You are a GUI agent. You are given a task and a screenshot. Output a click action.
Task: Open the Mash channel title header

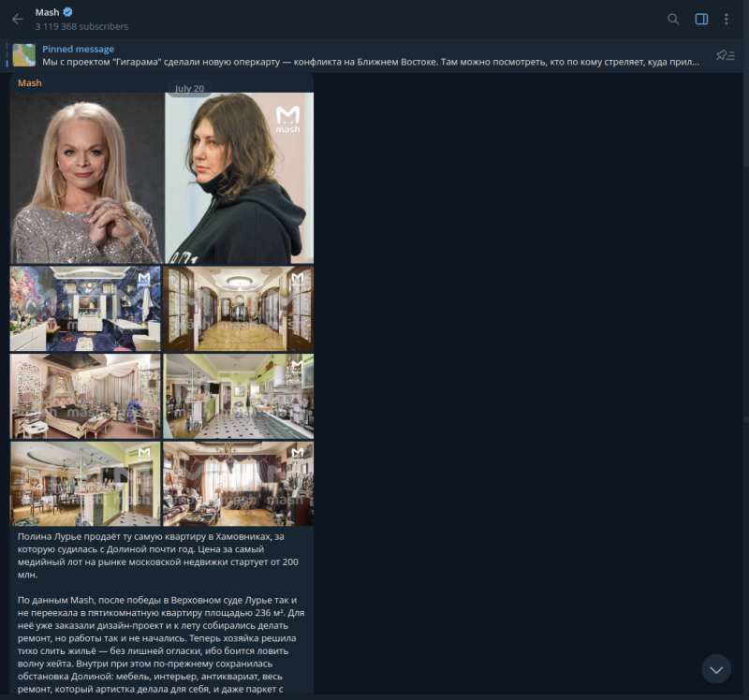click(47, 12)
